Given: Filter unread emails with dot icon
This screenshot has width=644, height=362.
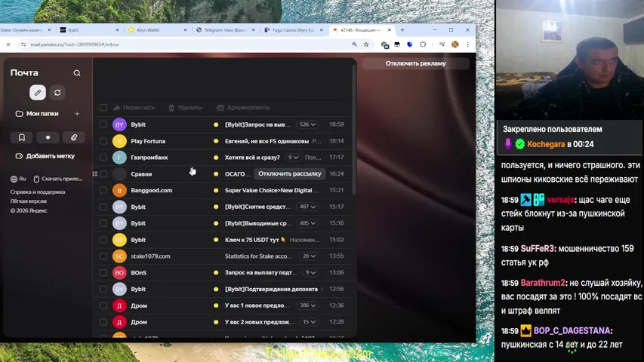Looking at the screenshot, I should pyautogui.click(x=48, y=137).
